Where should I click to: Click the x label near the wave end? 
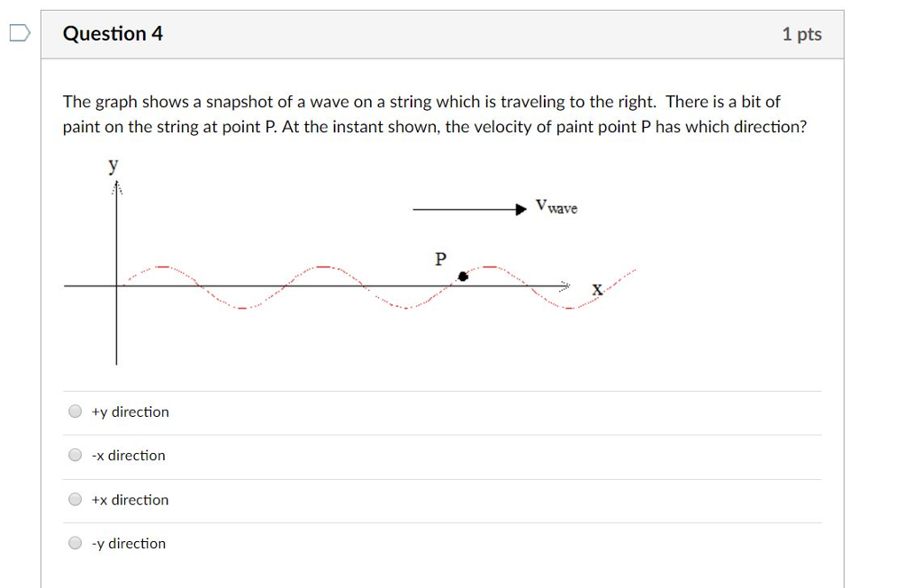pyautogui.click(x=596, y=288)
